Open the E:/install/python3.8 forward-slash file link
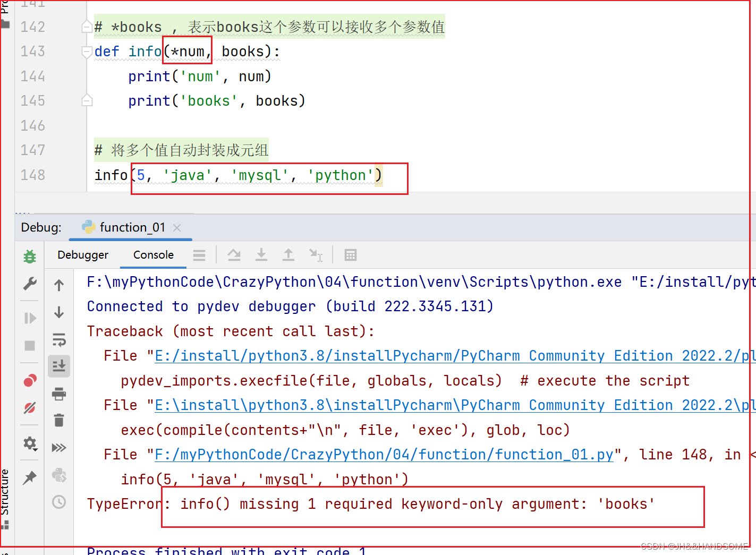This screenshot has height=555, width=756. (x=455, y=356)
